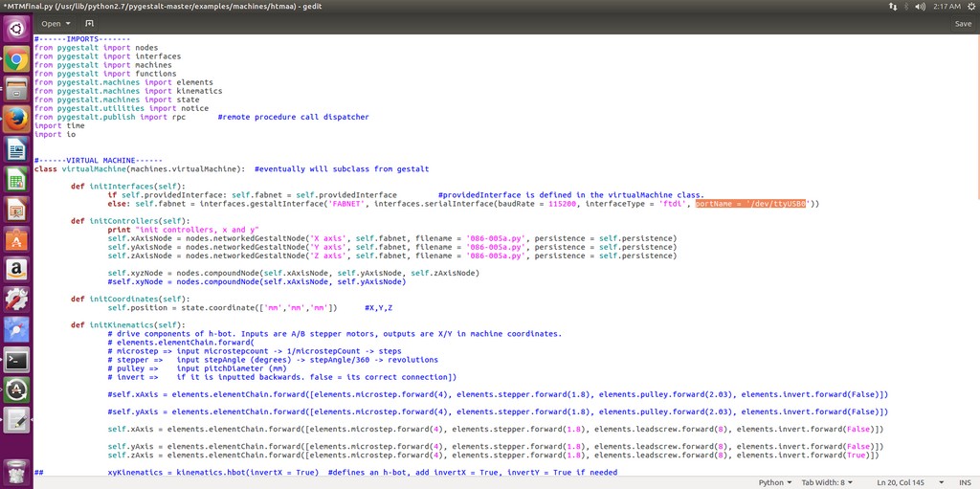The width and height of the screenshot is (980, 489).
Task: Click 'self.xyzNode = nodes.compoundNode' line
Action: pos(294,274)
